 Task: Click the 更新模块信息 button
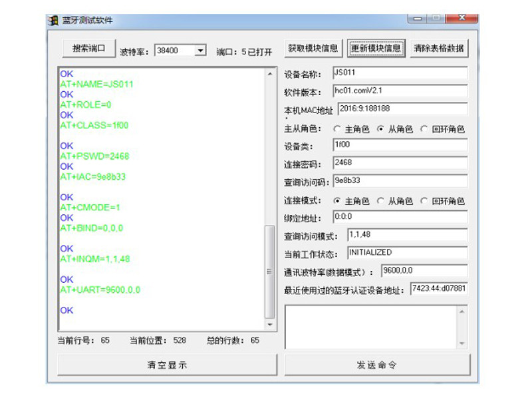pos(376,48)
